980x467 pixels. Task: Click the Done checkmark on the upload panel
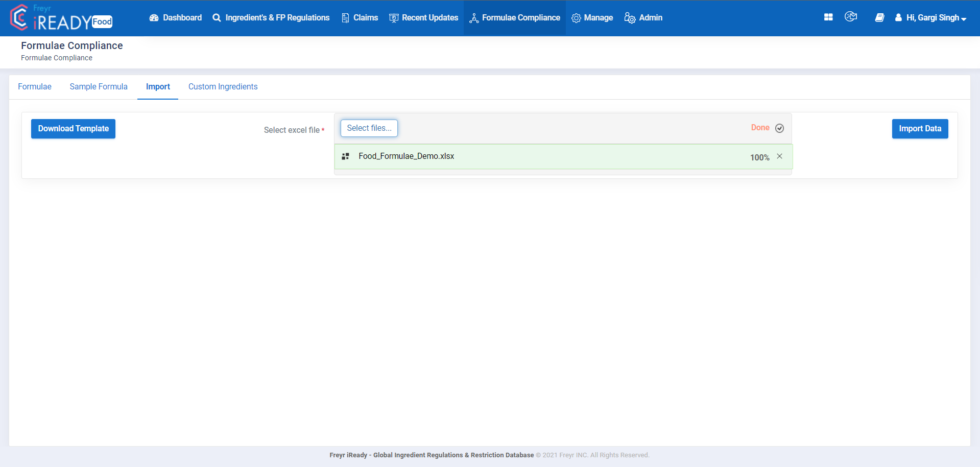(x=779, y=128)
